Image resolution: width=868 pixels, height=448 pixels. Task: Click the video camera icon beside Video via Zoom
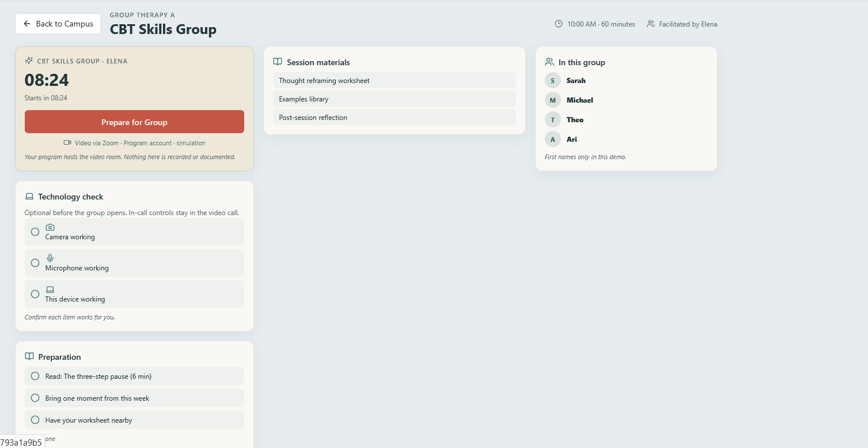[67, 142]
